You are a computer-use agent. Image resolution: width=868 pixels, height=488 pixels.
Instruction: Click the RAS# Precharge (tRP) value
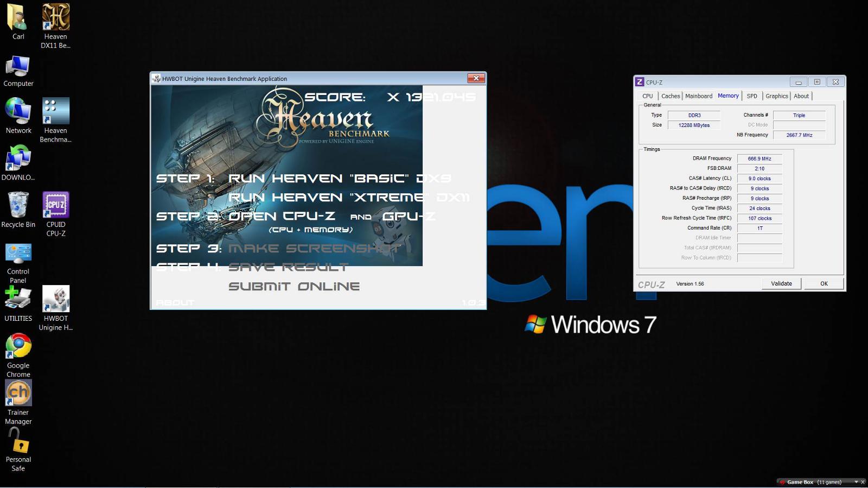(759, 198)
